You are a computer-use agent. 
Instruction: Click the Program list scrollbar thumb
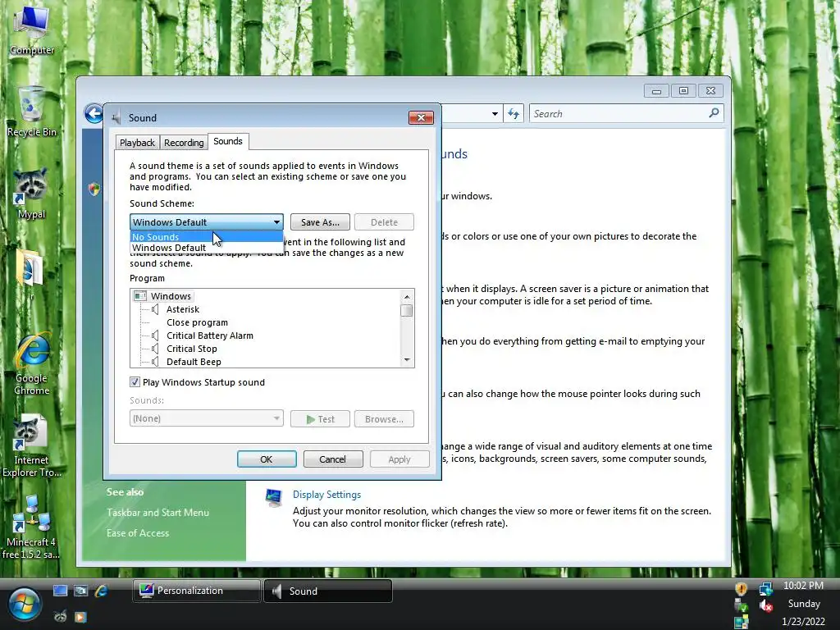pos(407,310)
